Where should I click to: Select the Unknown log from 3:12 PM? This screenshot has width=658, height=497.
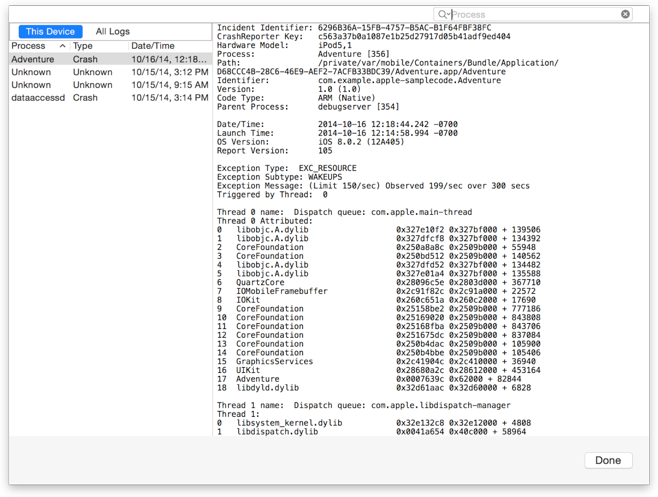[110, 72]
